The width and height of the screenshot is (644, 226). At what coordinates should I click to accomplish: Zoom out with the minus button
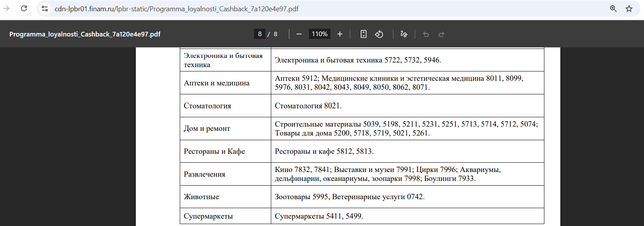pos(299,34)
